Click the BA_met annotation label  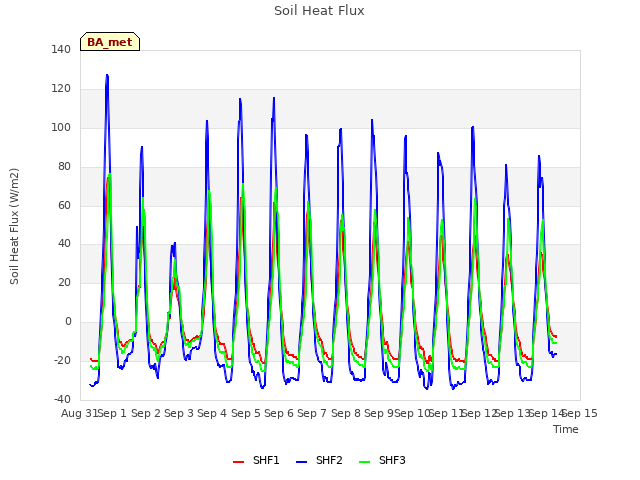[x=110, y=42]
